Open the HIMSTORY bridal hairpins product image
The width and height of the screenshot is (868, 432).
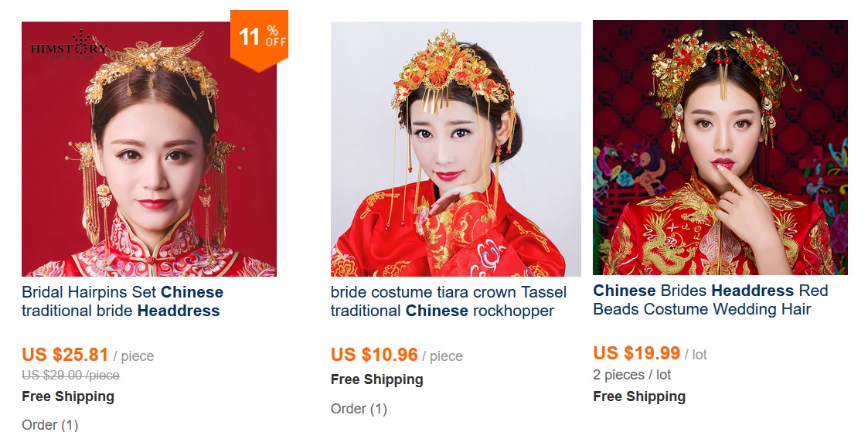pyautogui.click(x=149, y=149)
